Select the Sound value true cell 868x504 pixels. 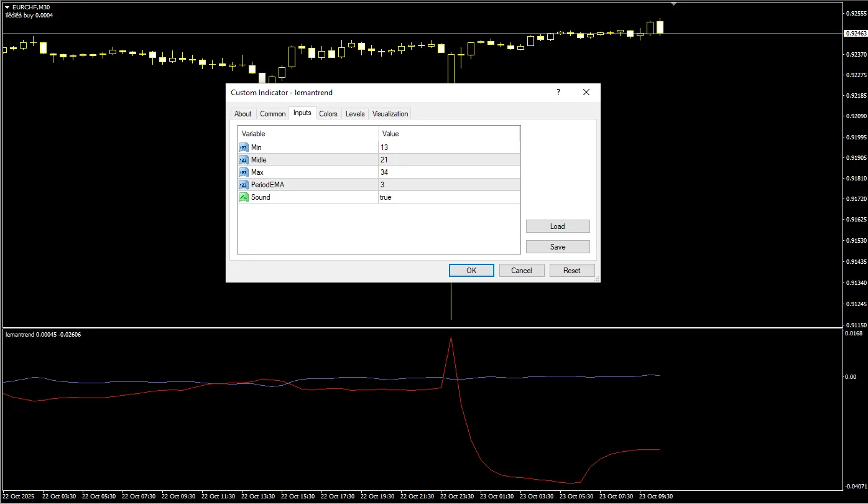[449, 197]
